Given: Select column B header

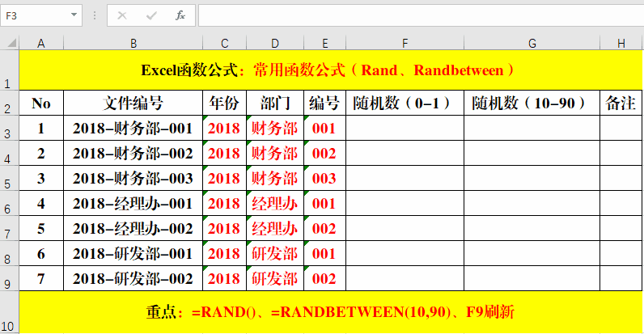Looking at the screenshot, I should click(133, 43).
